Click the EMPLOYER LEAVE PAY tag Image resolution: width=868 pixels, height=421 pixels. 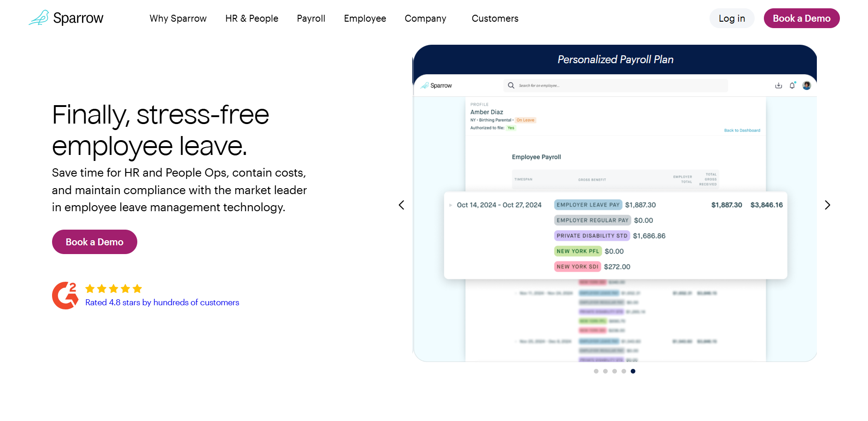pyautogui.click(x=588, y=205)
